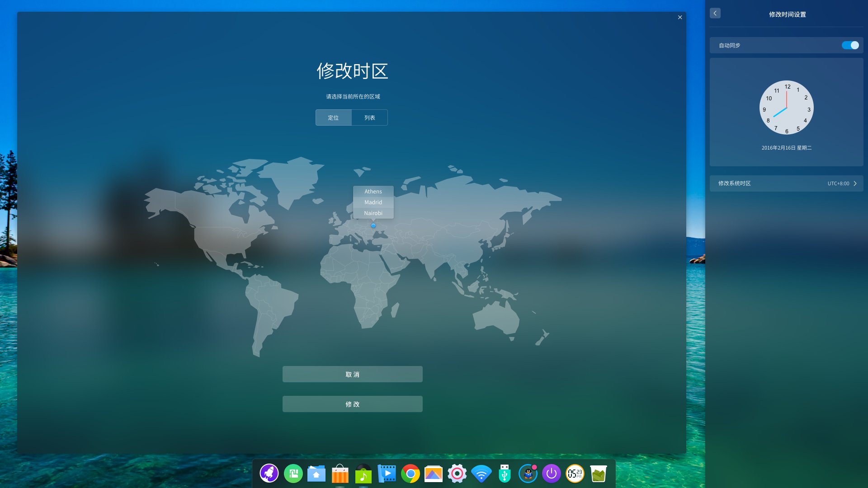
Task: Go back with the left chevron button
Action: 715,13
